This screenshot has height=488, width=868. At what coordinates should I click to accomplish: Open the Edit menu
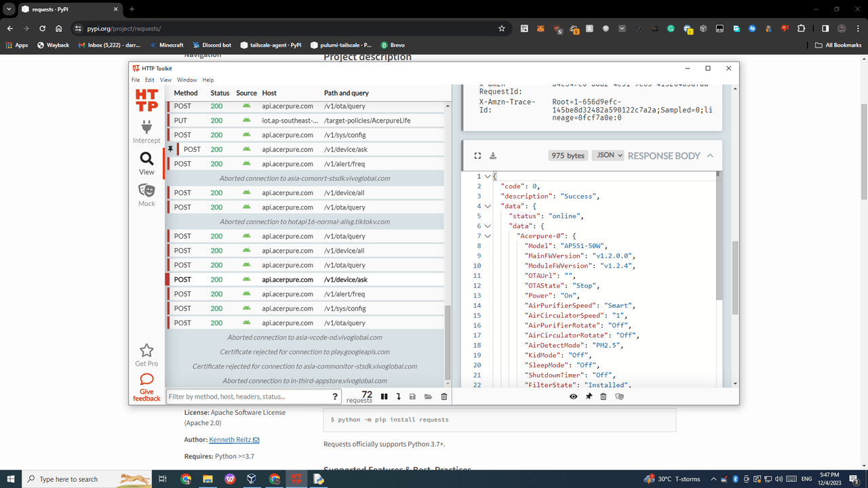(149, 80)
